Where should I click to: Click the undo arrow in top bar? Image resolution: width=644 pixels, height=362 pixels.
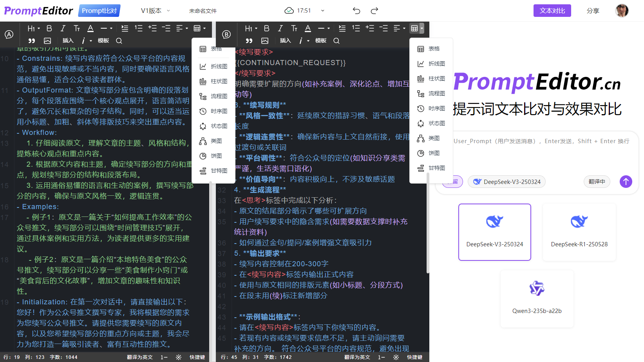click(356, 11)
